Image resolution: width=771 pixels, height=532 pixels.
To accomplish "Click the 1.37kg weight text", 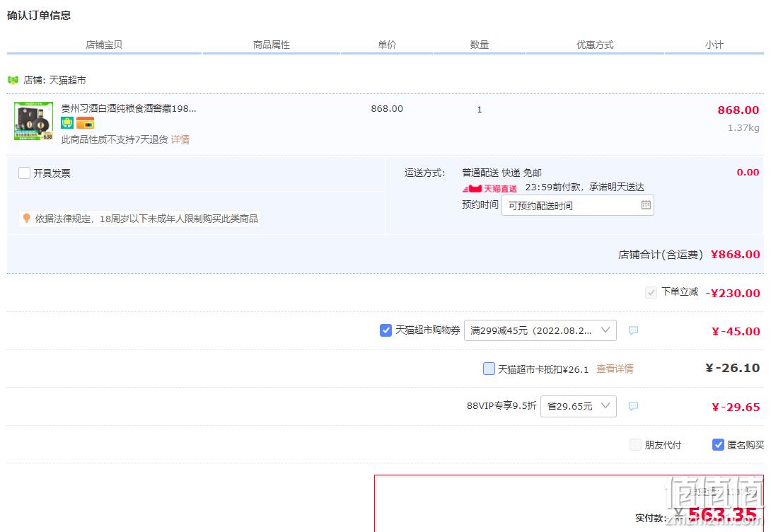I will coord(743,128).
